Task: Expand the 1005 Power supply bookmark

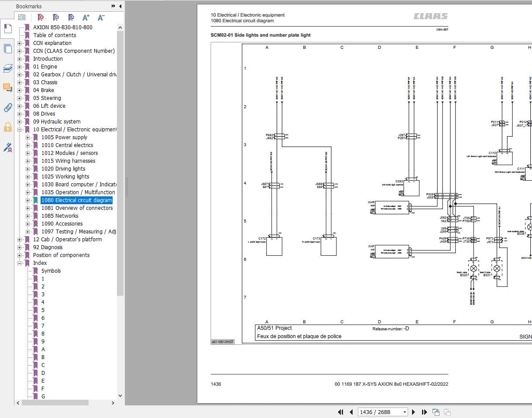Action: pos(27,137)
